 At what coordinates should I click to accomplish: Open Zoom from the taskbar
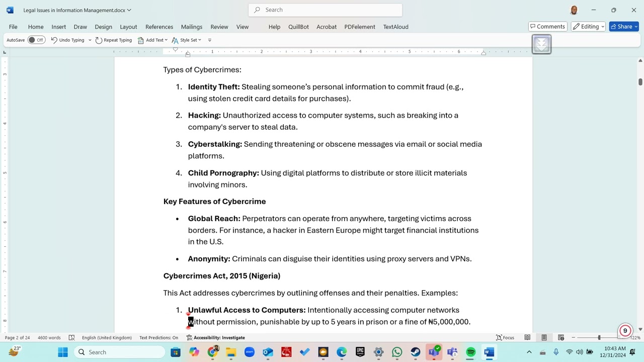[250, 352]
